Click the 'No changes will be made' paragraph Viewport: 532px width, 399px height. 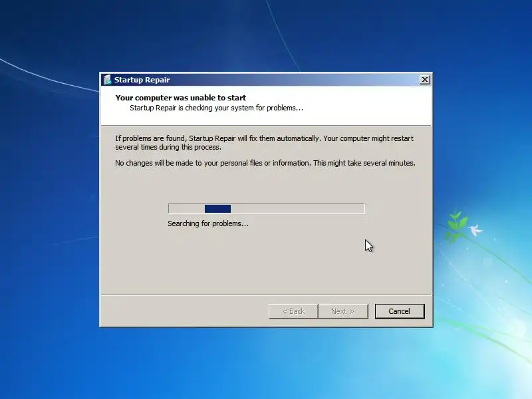(x=265, y=163)
